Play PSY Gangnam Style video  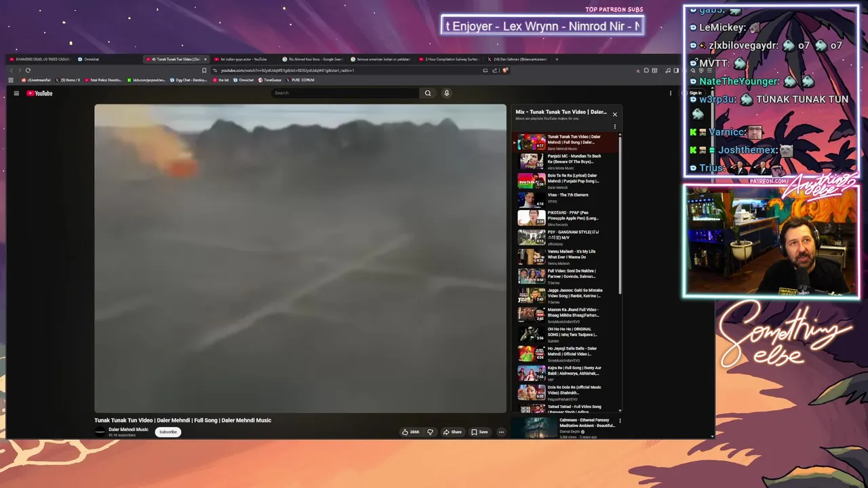coord(567,237)
